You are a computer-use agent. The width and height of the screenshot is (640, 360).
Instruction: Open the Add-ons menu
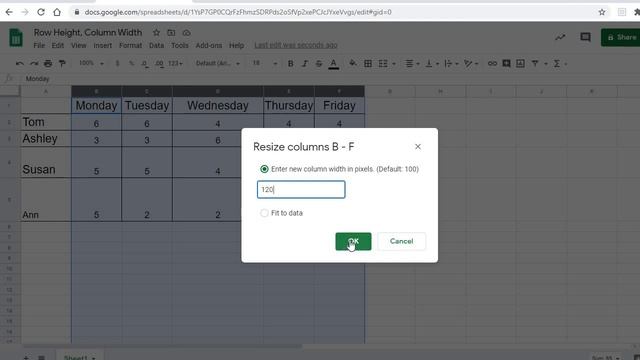coord(209,45)
